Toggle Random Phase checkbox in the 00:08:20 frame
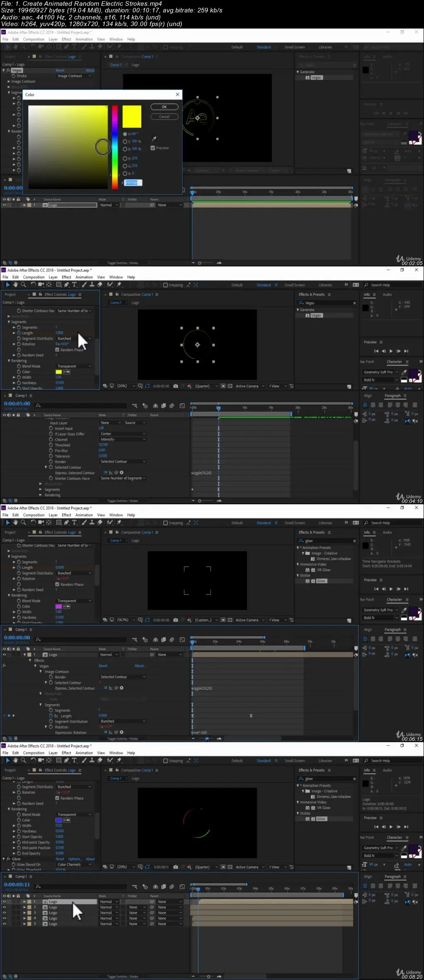 tap(57, 798)
